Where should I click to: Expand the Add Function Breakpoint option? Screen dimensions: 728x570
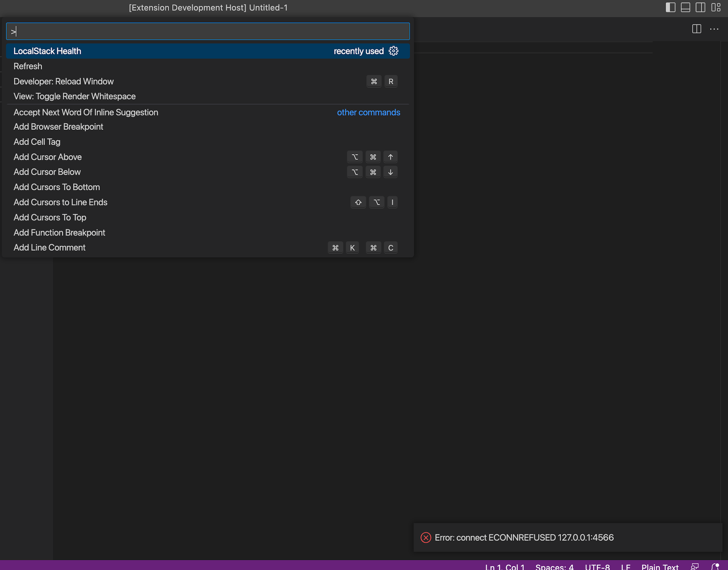tap(59, 232)
